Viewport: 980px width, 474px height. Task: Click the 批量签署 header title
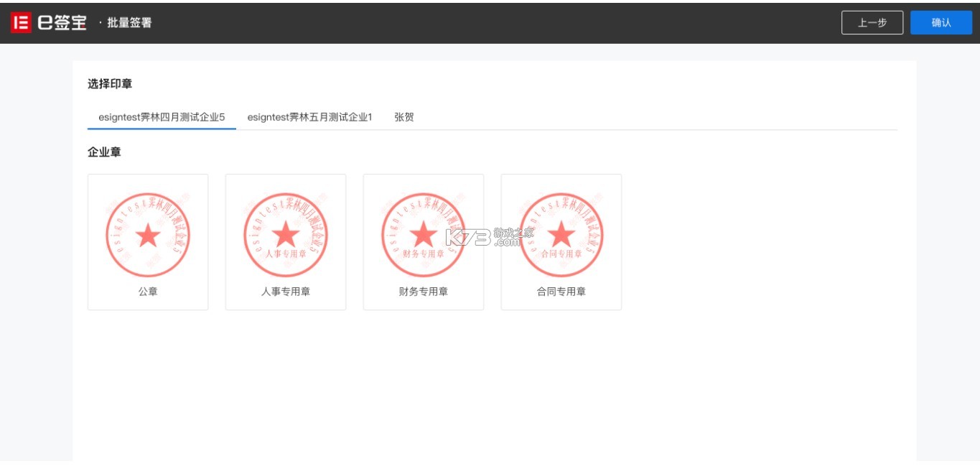click(x=129, y=23)
